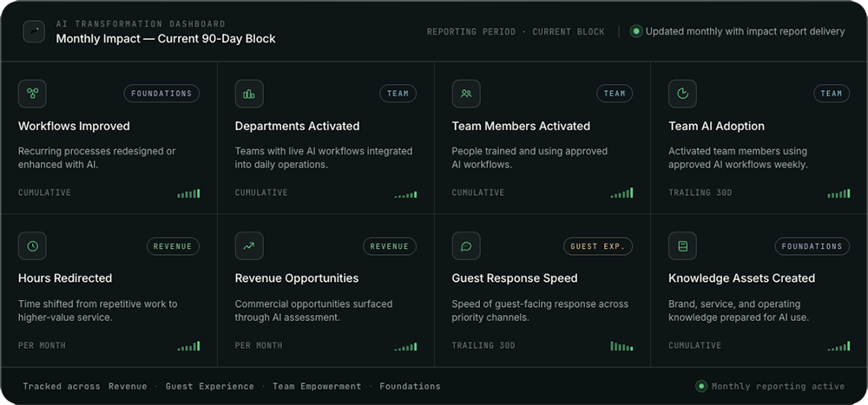Click the sparkline in the Team AI Adoption card
Viewport: 868px width, 405px height.
[838, 193]
